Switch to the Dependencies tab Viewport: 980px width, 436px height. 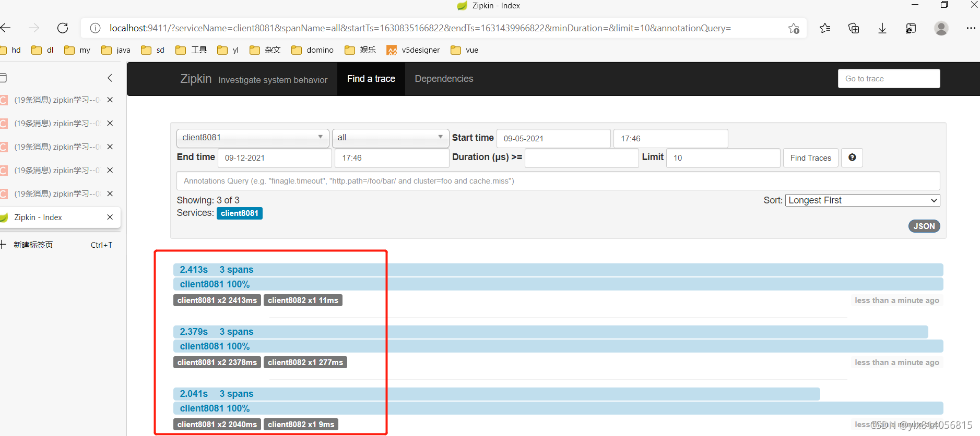coord(444,79)
